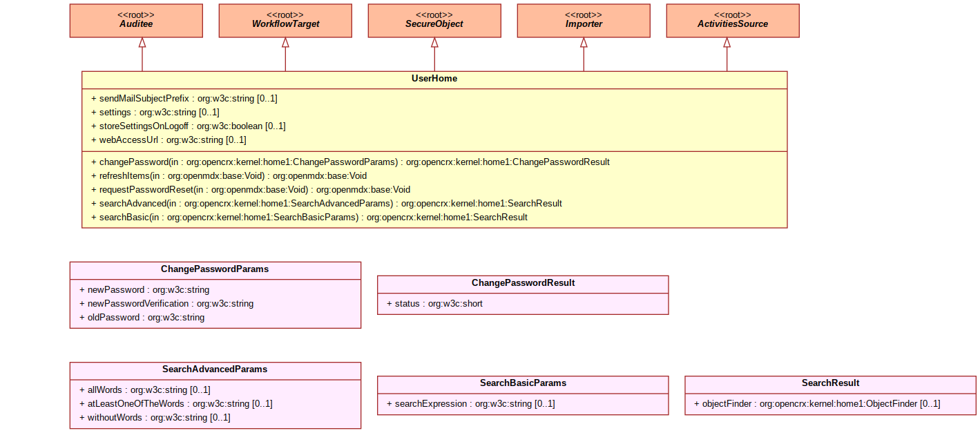Screen dimensions: 980x433
Task: Select the atLeastOneOfTheWords attribute
Action: pyautogui.click(x=175, y=404)
